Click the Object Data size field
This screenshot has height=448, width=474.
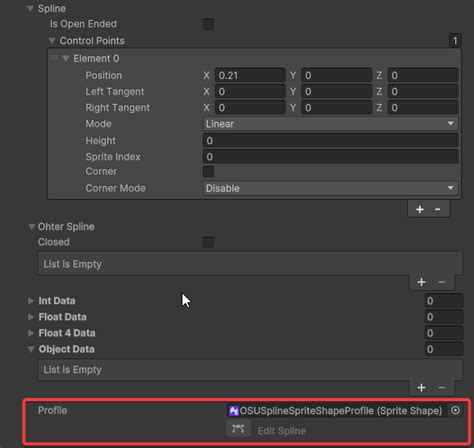coord(444,349)
